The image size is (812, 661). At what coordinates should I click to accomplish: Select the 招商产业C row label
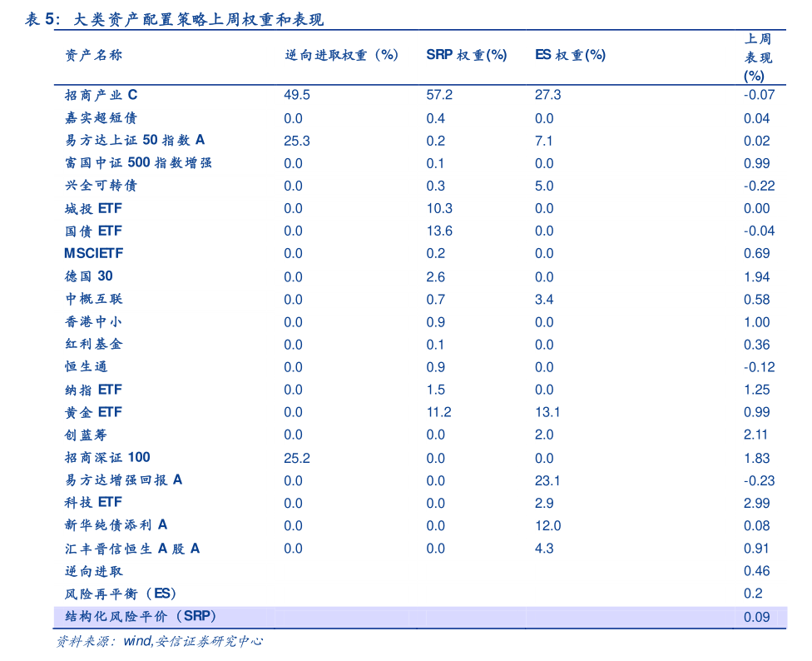click(92, 95)
